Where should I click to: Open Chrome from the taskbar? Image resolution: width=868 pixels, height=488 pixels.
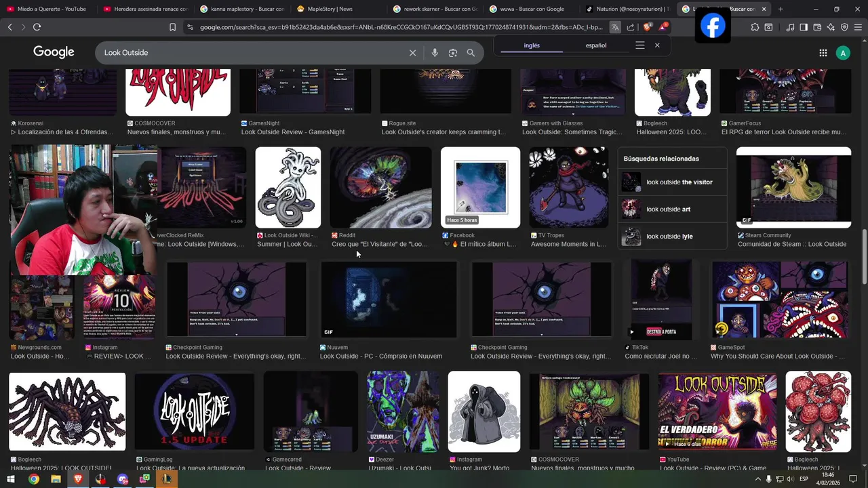(33, 479)
